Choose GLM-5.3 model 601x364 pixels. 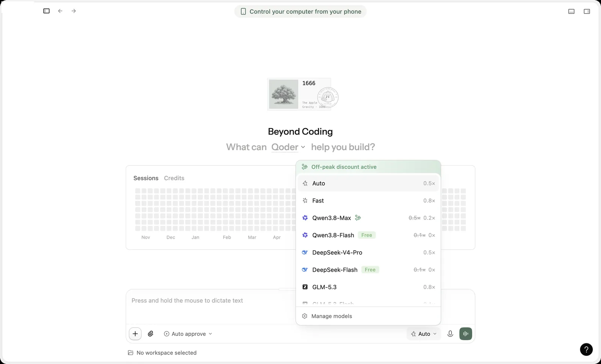click(x=368, y=287)
